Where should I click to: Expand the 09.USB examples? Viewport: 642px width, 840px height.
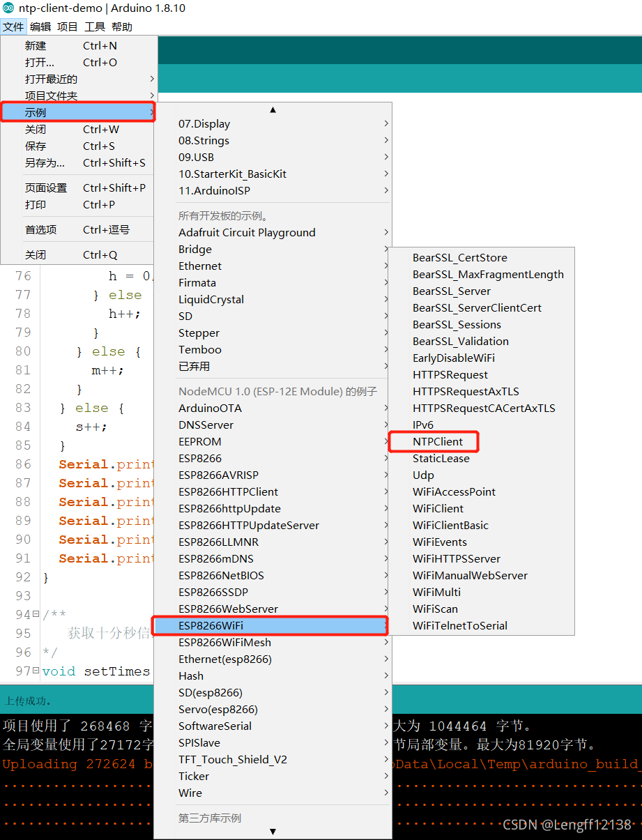(x=273, y=157)
